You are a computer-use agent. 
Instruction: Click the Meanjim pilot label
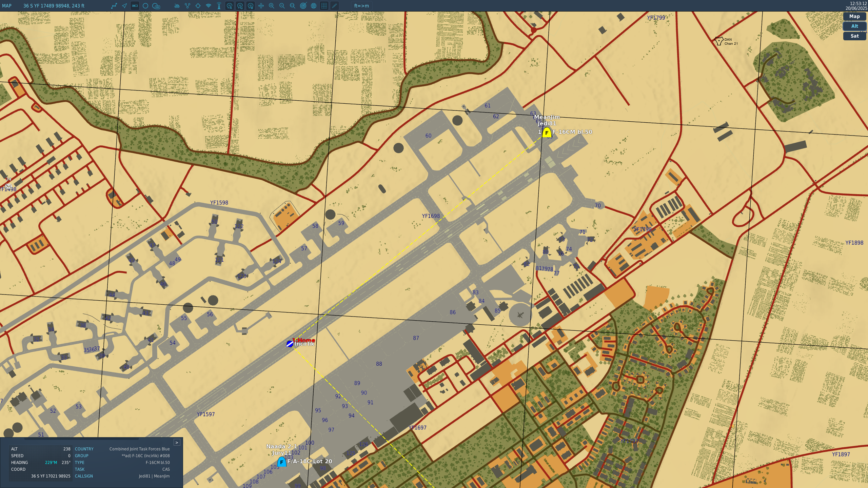[x=547, y=117]
